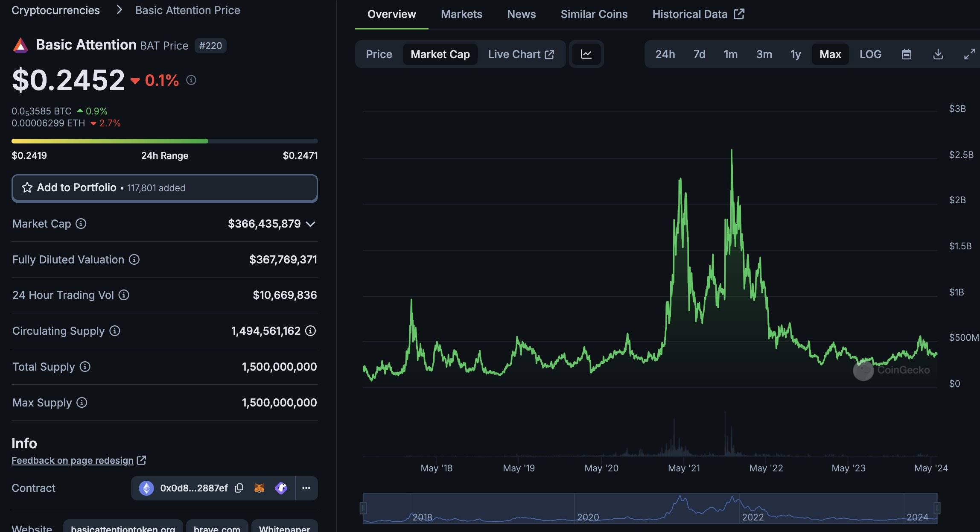
Task: Click left handle of chart range slider
Action: [363, 508]
